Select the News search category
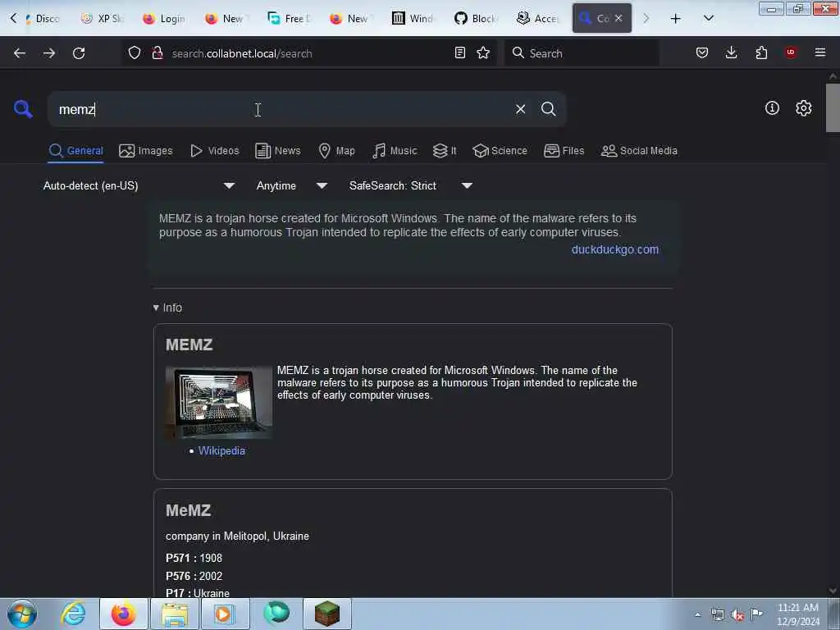 click(x=278, y=151)
